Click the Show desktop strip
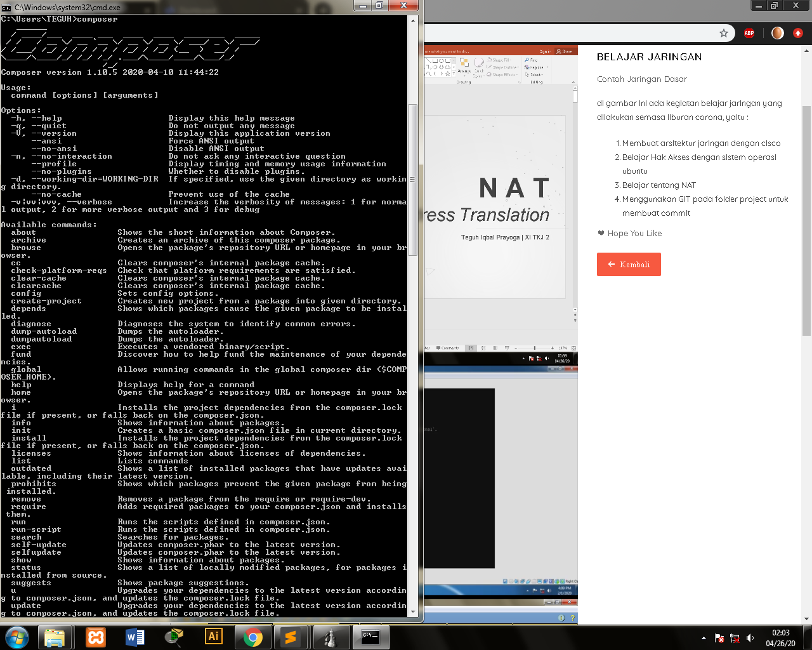The image size is (812, 650). [x=807, y=637]
